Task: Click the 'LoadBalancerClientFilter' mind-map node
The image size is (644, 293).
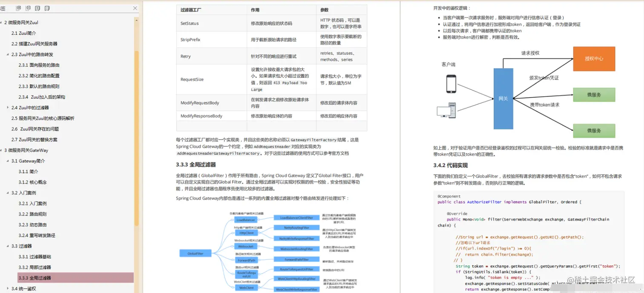Action: point(296,218)
